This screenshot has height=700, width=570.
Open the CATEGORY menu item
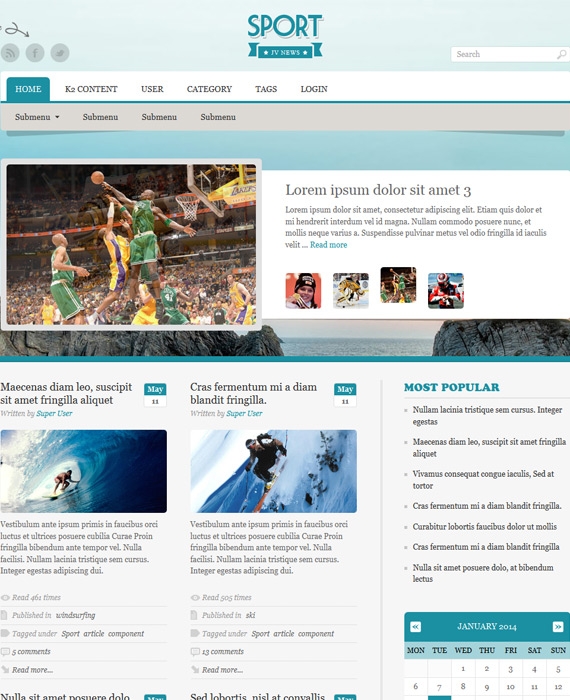(209, 89)
